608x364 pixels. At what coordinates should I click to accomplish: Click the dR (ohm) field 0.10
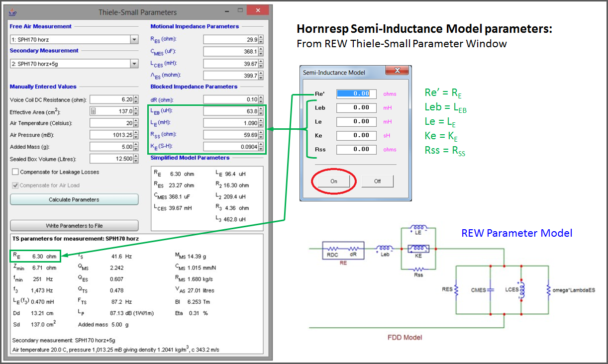pos(231,99)
